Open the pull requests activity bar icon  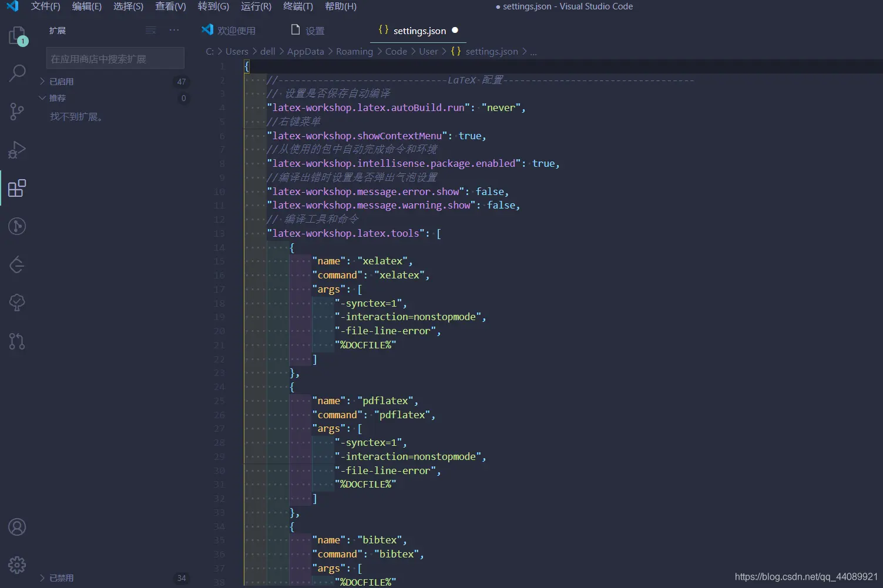[x=17, y=341]
